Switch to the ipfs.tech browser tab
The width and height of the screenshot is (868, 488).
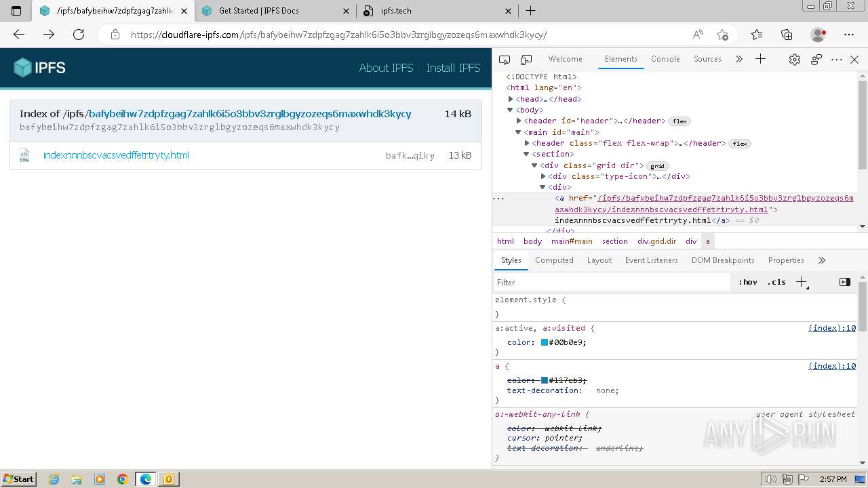tap(437, 11)
